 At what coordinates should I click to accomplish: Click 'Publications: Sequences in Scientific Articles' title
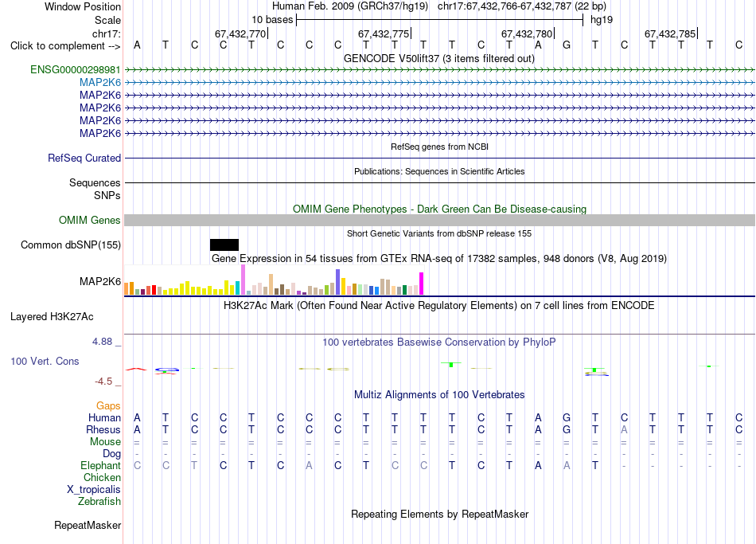[439, 171]
